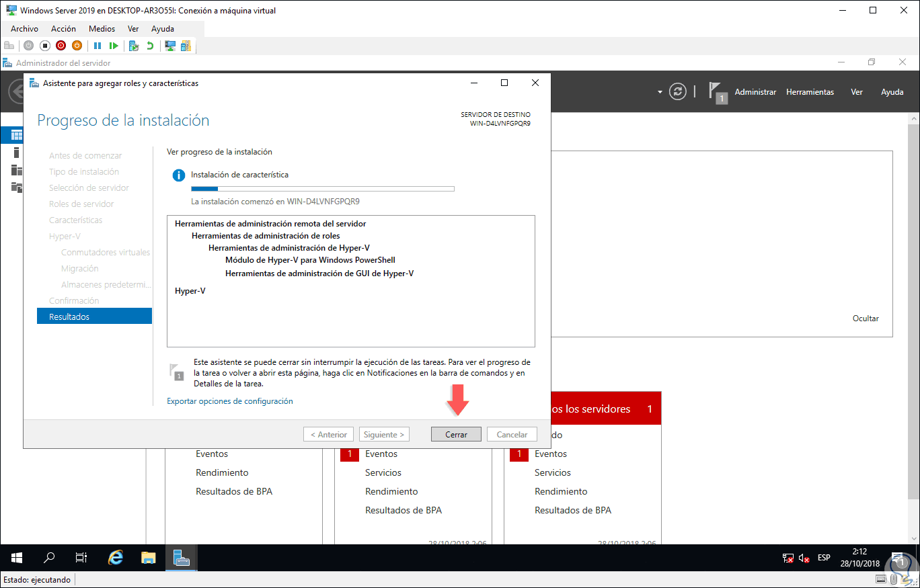
Task: Click the red Shut Down power icon
Action: click(61, 46)
